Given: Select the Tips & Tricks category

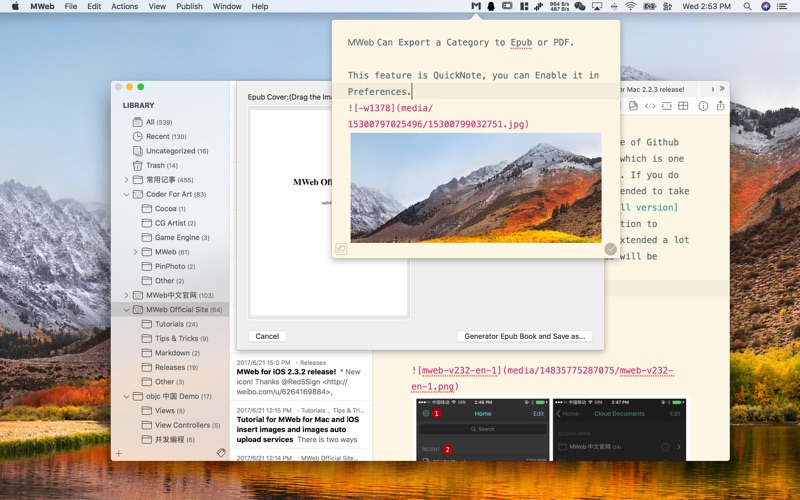Looking at the screenshot, I should click(x=176, y=338).
